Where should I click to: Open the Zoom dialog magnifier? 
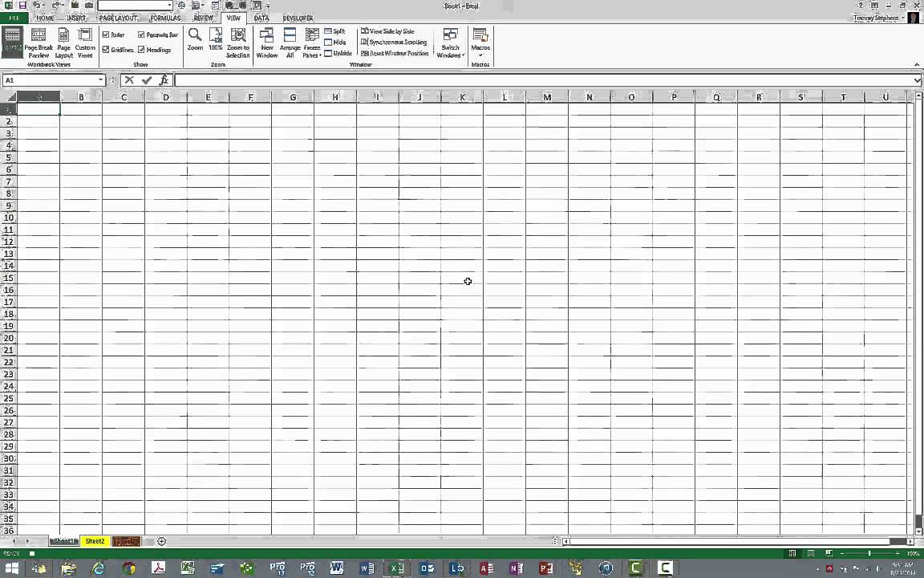[x=195, y=40]
